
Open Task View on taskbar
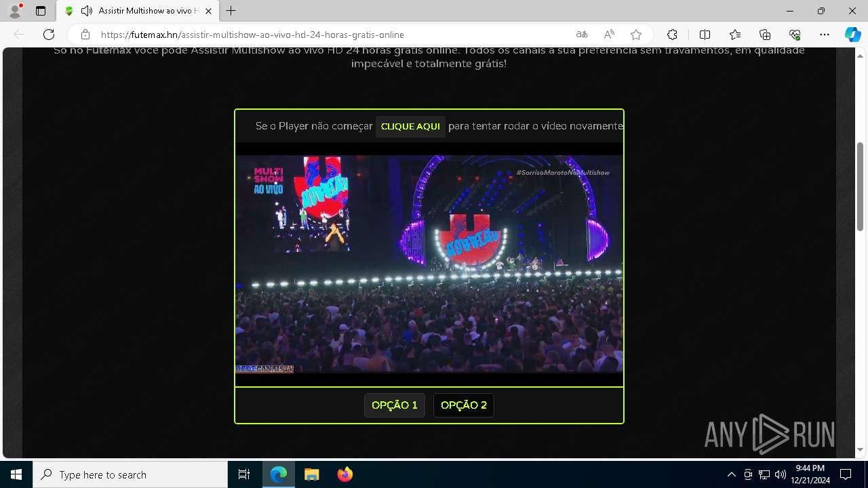244,474
